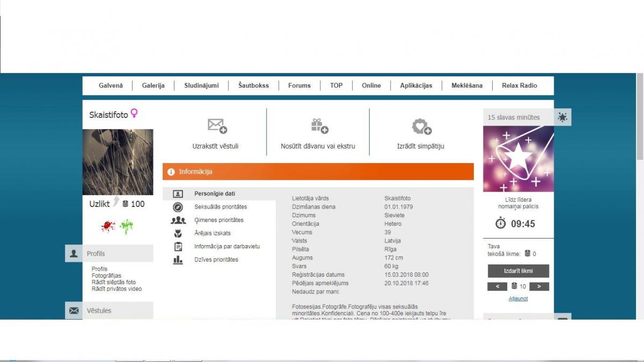644x362 pixels.
Task: Click the heart icon for Izrādīt simpātiju
Action: click(421, 127)
